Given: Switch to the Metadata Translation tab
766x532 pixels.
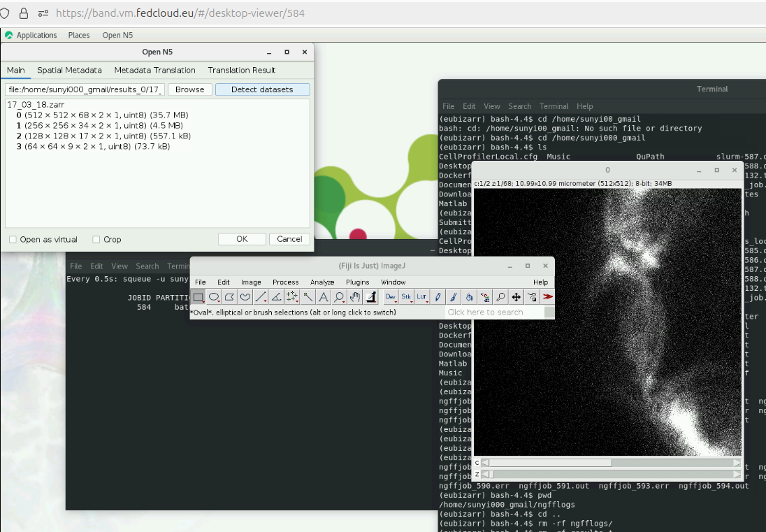Looking at the screenshot, I should [155, 70].
